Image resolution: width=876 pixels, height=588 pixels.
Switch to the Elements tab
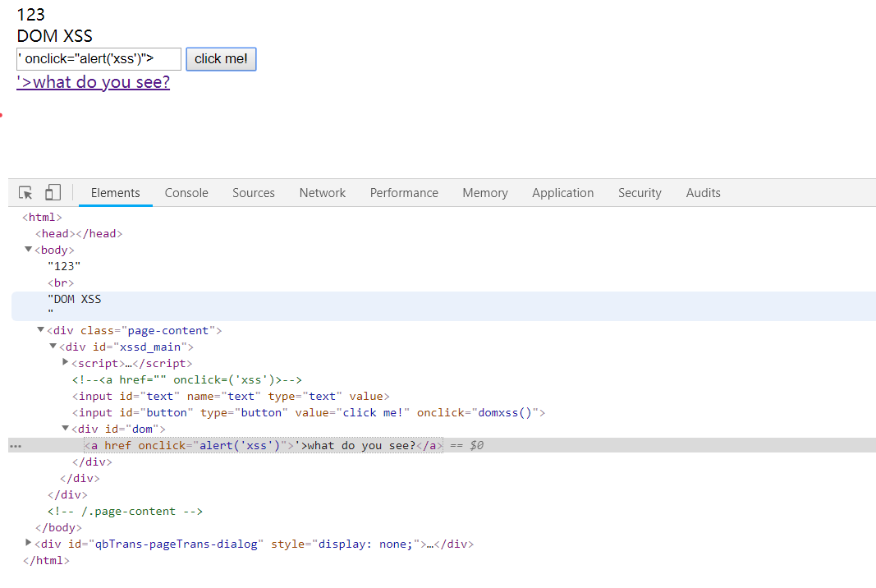pos(116,193)
